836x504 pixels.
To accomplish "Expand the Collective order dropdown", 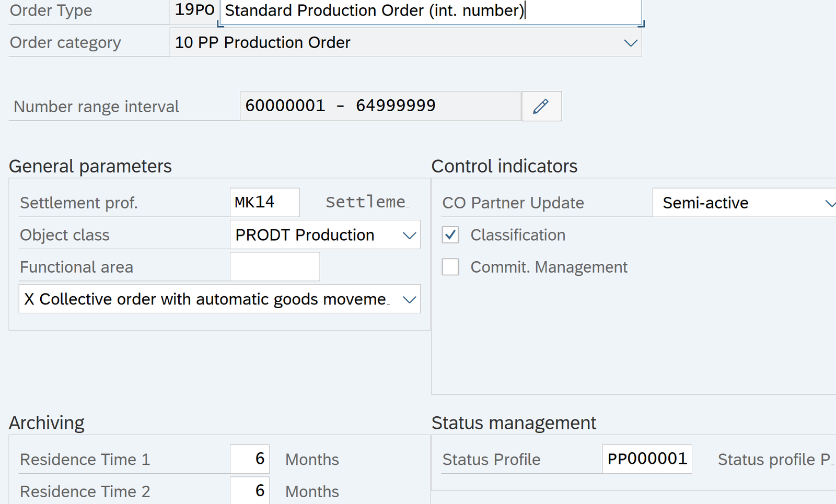I will 409,300.
